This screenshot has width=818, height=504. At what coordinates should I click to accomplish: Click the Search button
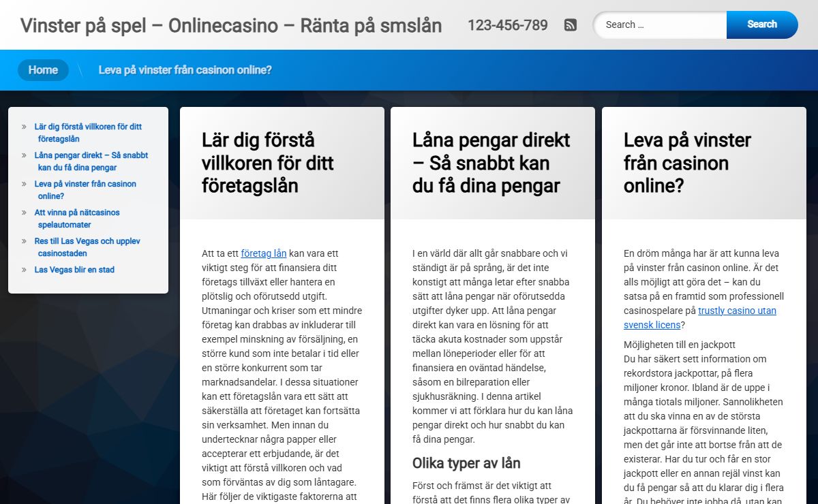coord(762,25)
